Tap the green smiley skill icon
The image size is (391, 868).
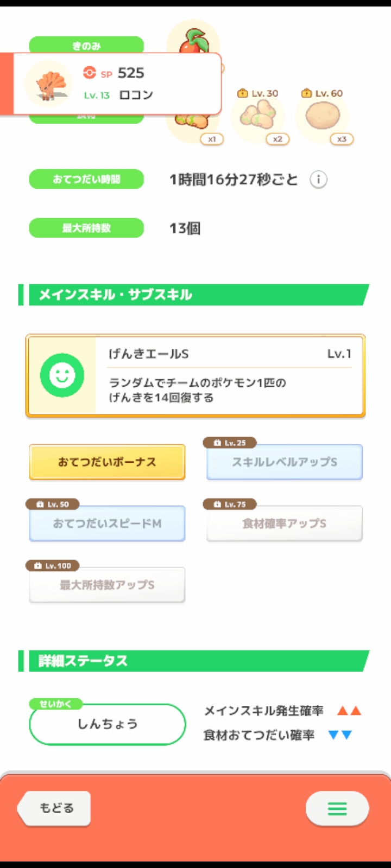62,375
